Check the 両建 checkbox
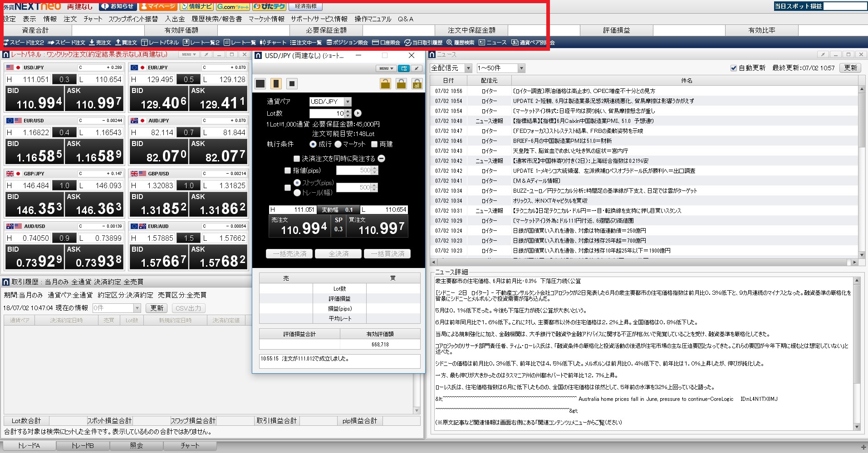Viewport: 868px width, 453px height. 374,144
